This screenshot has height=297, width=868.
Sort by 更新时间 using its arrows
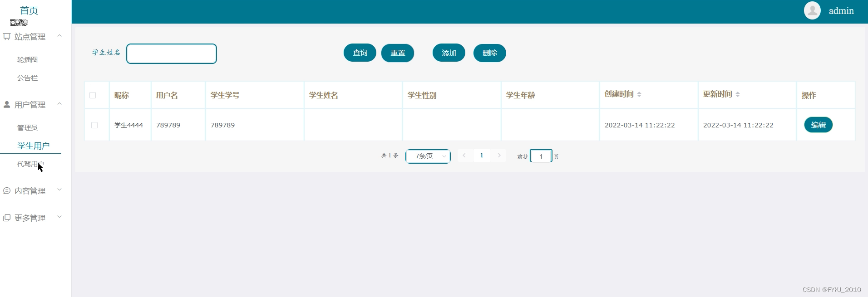738,94
